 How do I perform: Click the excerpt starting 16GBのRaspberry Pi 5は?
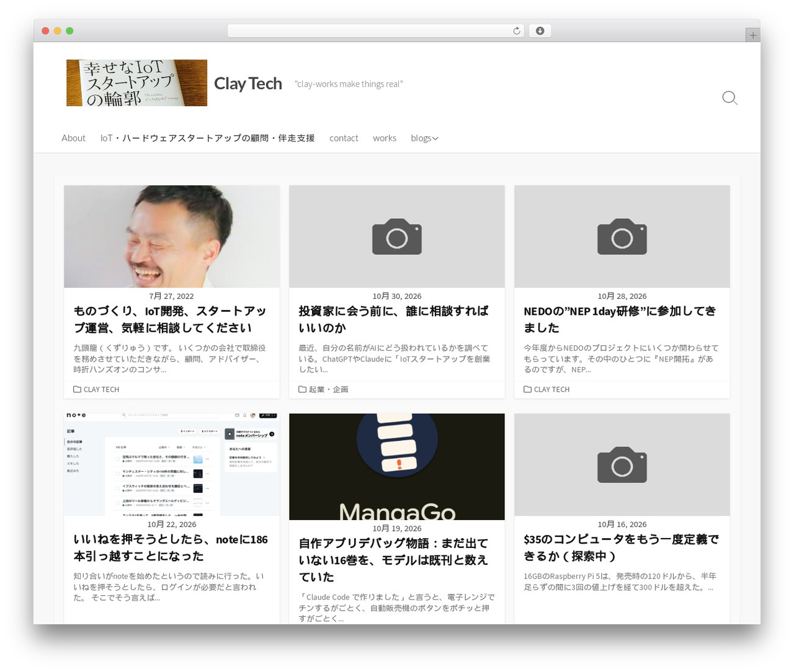(620, 581)
